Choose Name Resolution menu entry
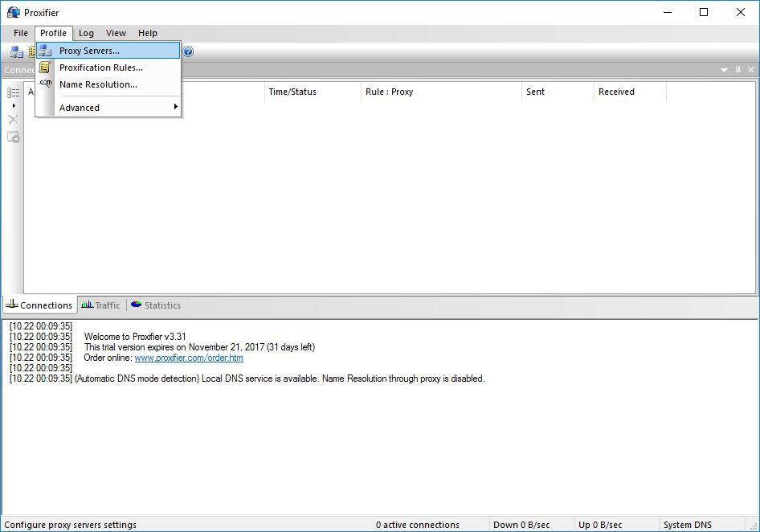 (x=108, y=84)
